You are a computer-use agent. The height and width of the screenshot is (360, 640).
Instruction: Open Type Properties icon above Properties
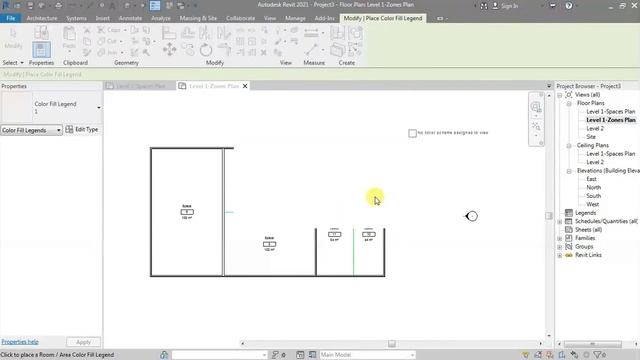coord(41,32)
